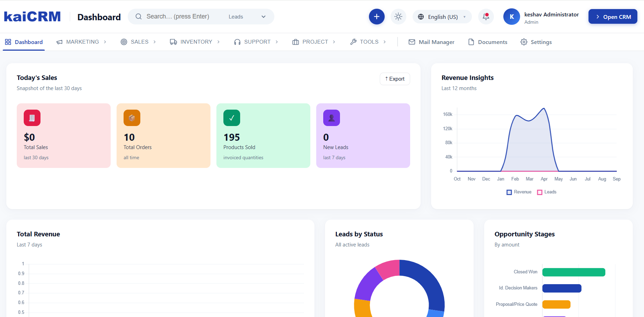The image size is (644, 317).
Task: Click the Dashboard grid icon
Action: point(8,42)
